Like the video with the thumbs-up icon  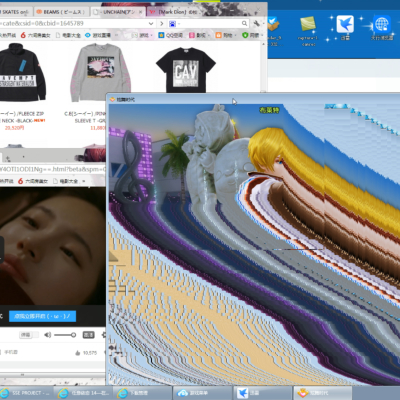click(78, 353)
